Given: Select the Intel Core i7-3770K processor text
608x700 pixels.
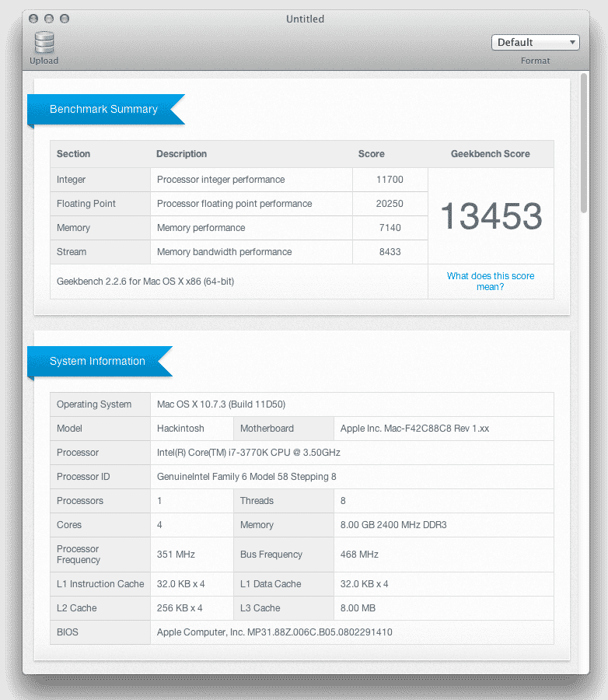Looking at the screenshot, I should 249,453.
